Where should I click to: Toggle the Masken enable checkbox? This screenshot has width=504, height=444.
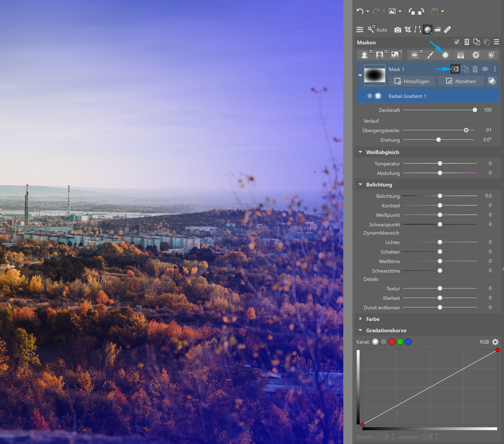point(457,42)
